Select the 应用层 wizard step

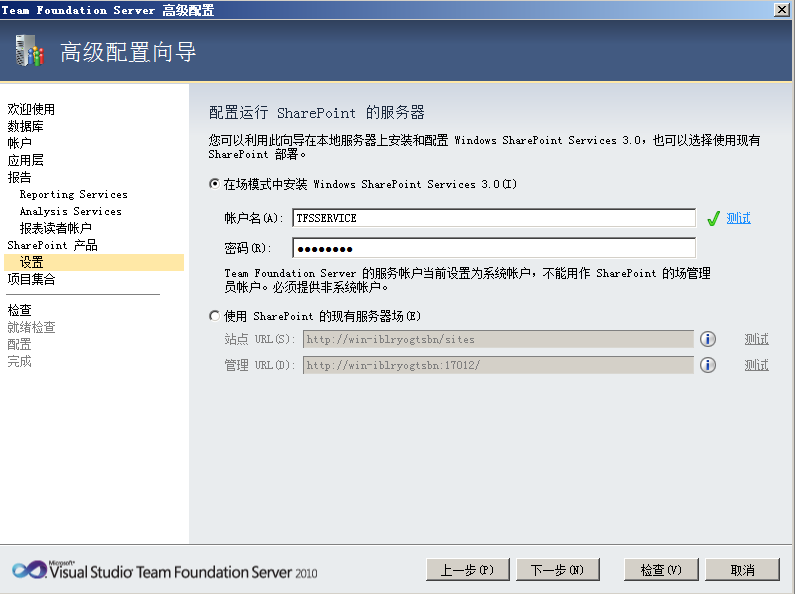click(25, 160)
